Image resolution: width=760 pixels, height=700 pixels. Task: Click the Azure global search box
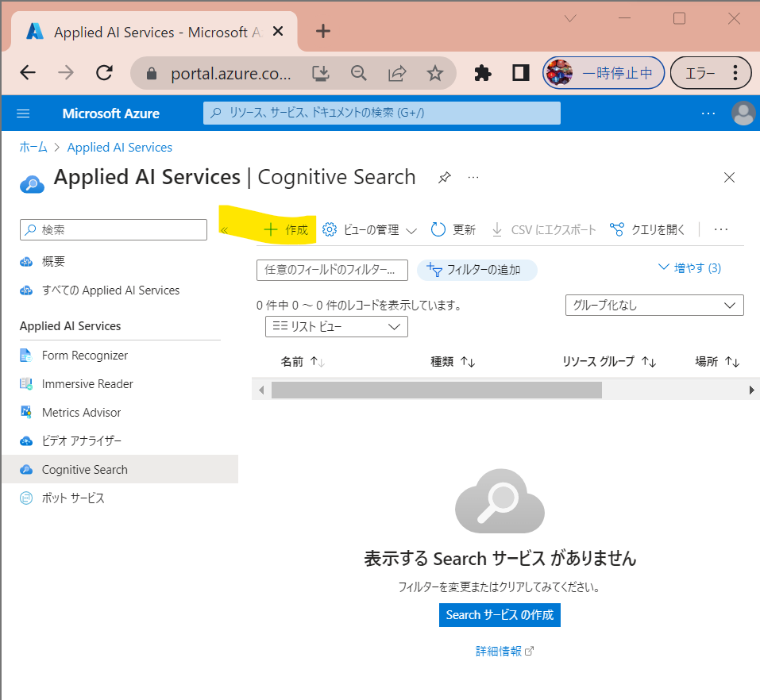[x=381, y=113]
